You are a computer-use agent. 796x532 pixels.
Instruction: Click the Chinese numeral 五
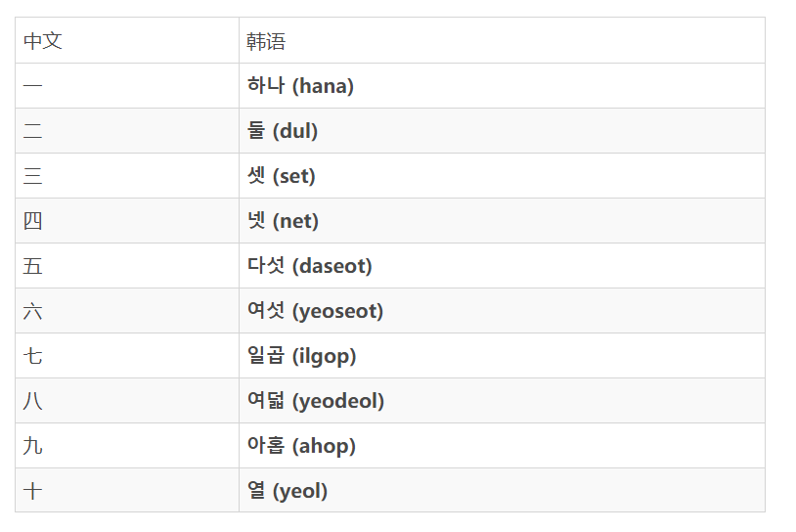32,266
